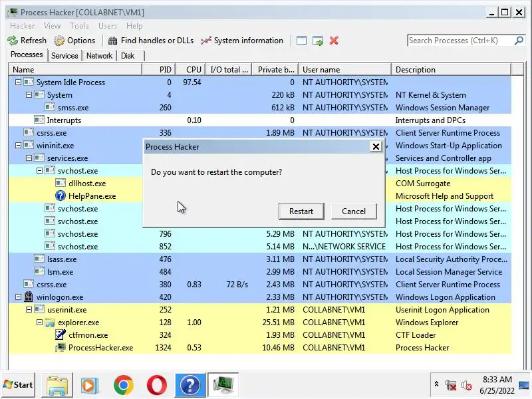Select the winlogon.exe process icon
The image size is (532, 399).
point(29,297)
